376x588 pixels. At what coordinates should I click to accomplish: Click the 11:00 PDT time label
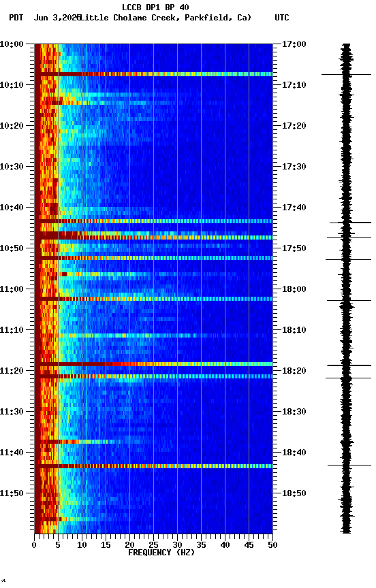[12, 289]
